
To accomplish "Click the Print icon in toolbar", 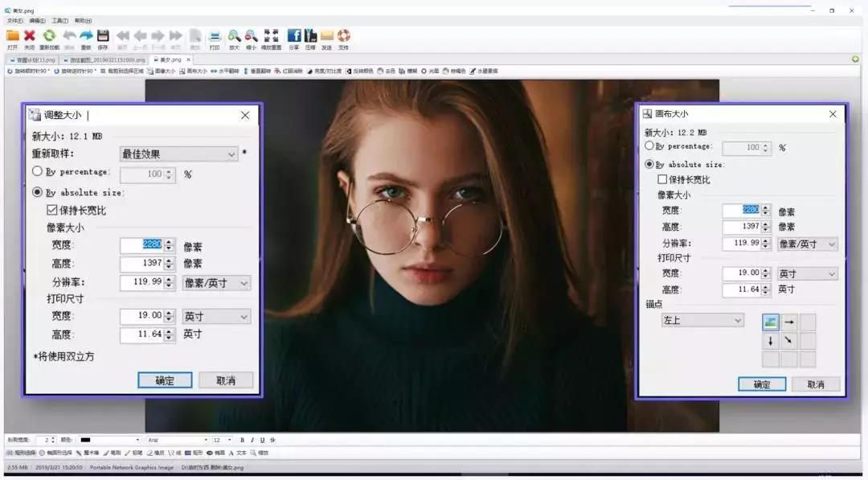I will [x=215, y=36].
